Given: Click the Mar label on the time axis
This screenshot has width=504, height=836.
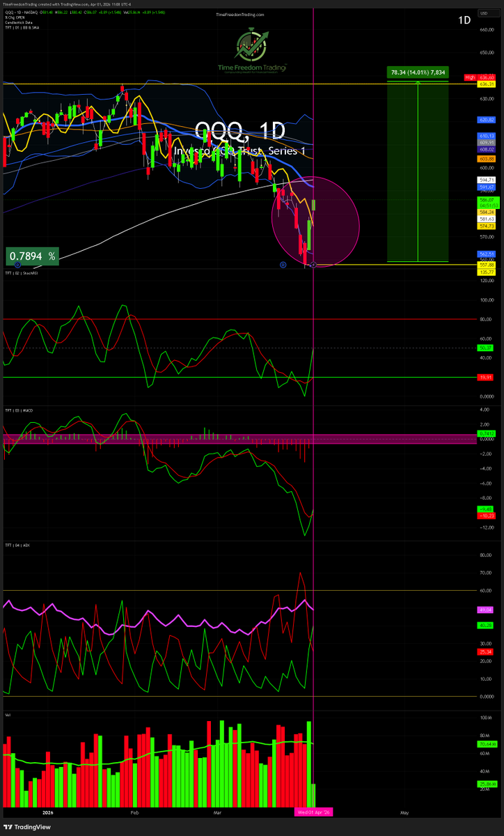Looking at the screenshot, I should coord(217,812).
